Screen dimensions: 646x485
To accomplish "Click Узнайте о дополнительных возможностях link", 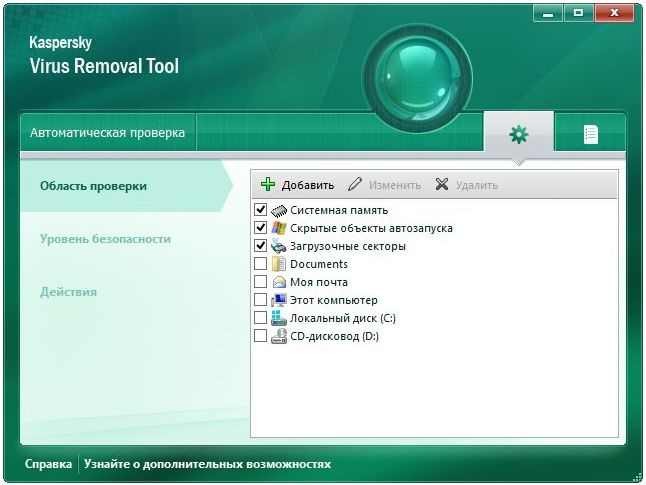I will 207,464.
